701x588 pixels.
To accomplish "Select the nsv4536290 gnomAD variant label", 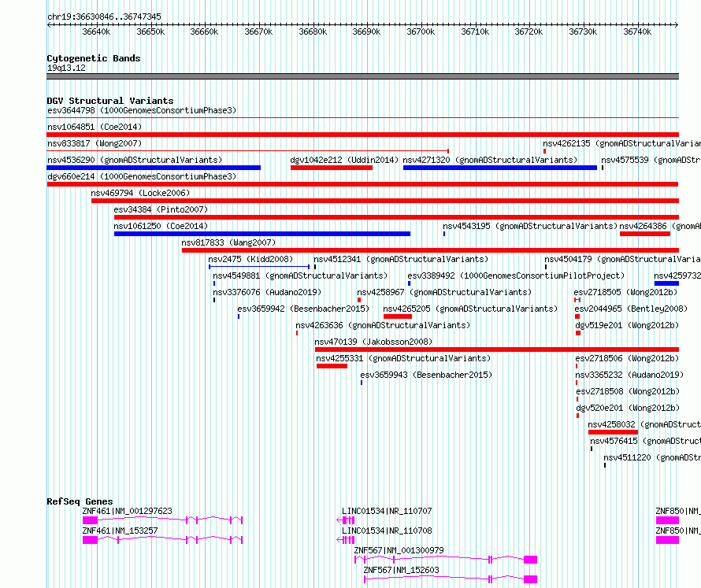I will (135, 160).
